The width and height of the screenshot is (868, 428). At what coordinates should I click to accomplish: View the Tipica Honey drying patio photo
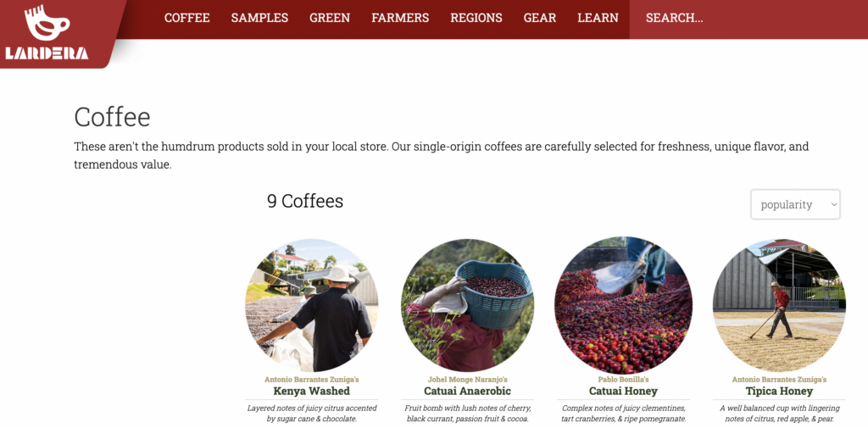point(779,305)
